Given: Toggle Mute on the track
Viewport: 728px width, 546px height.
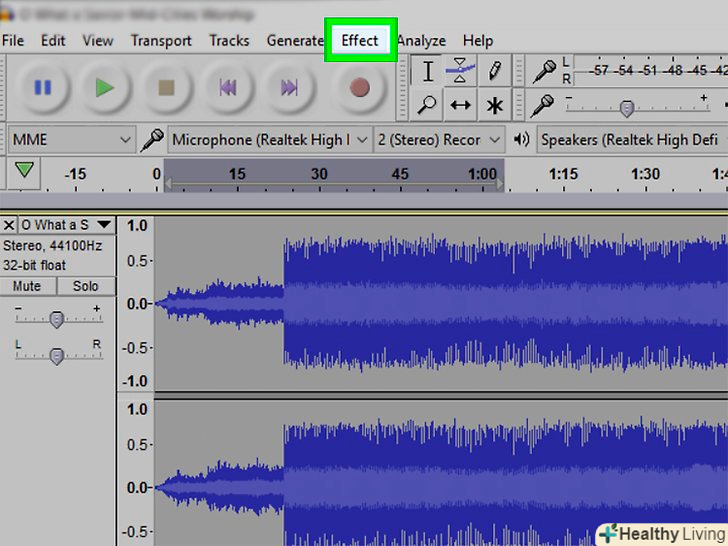Looking at the screenshot, I should click(28, 286).
